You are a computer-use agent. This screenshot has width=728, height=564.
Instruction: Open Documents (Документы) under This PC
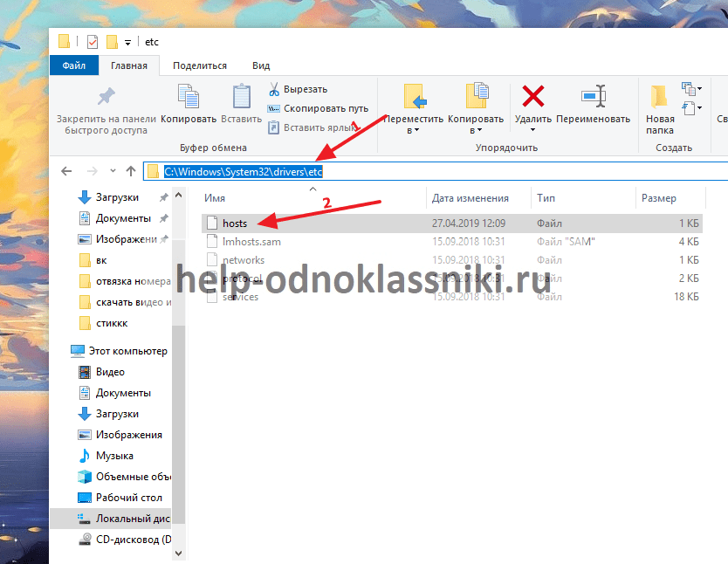tap(123, 393)
